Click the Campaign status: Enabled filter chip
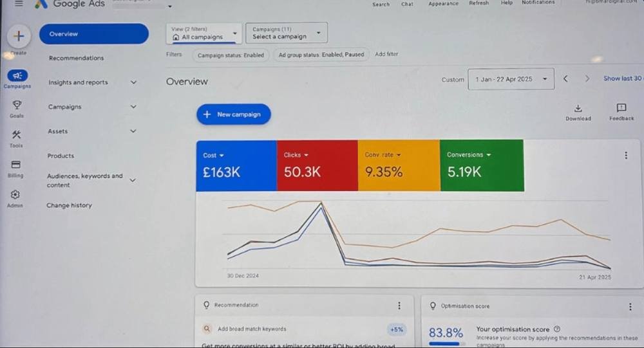 [231, 55]
